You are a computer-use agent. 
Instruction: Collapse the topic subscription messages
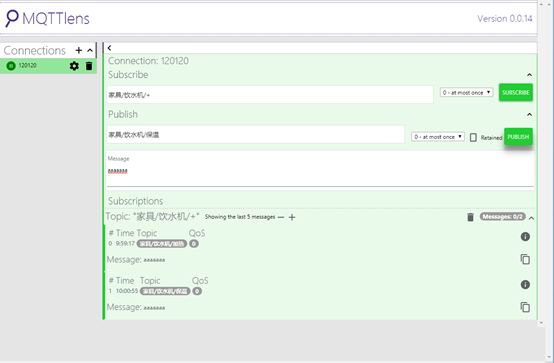tap(531, 218)
